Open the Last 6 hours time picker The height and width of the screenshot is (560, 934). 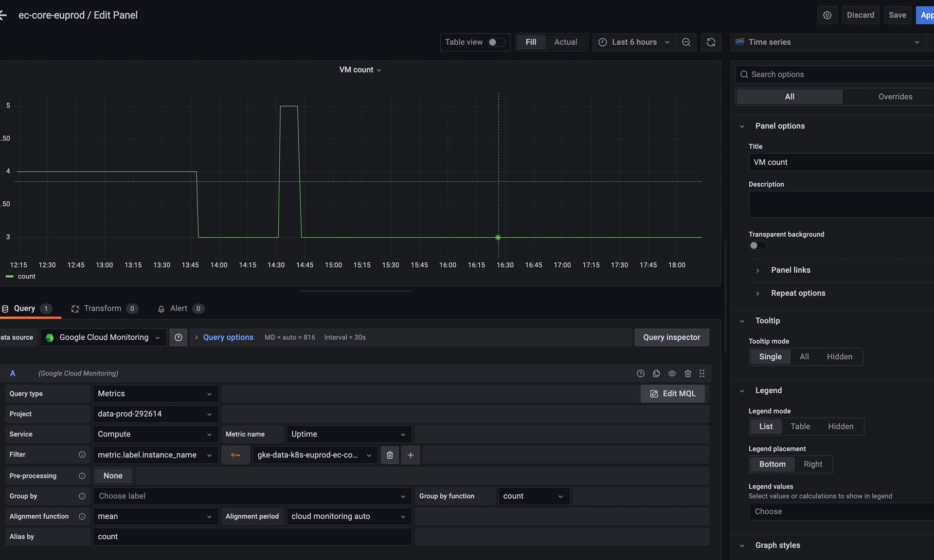[634, 42]
